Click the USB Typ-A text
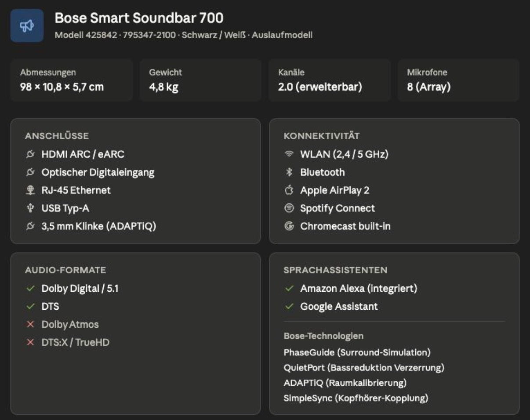The image size is (530, 420). pyautogui.click(x=65, y=208)
